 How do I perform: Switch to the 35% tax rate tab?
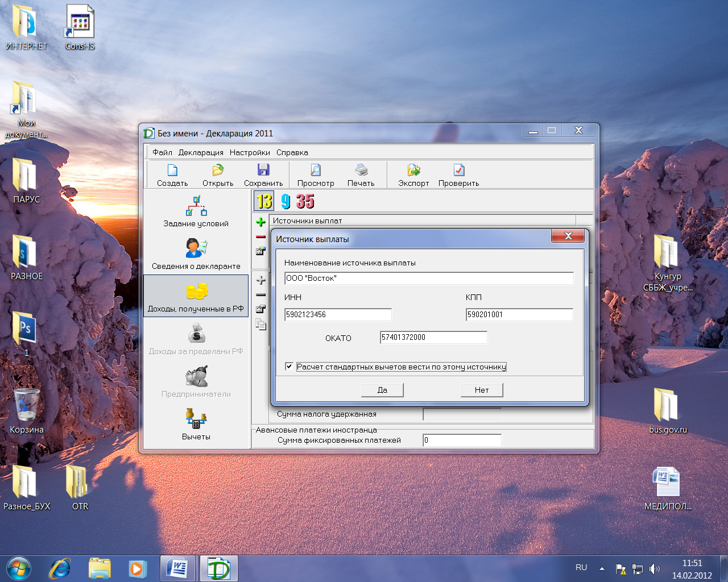[x=305, y=201]
